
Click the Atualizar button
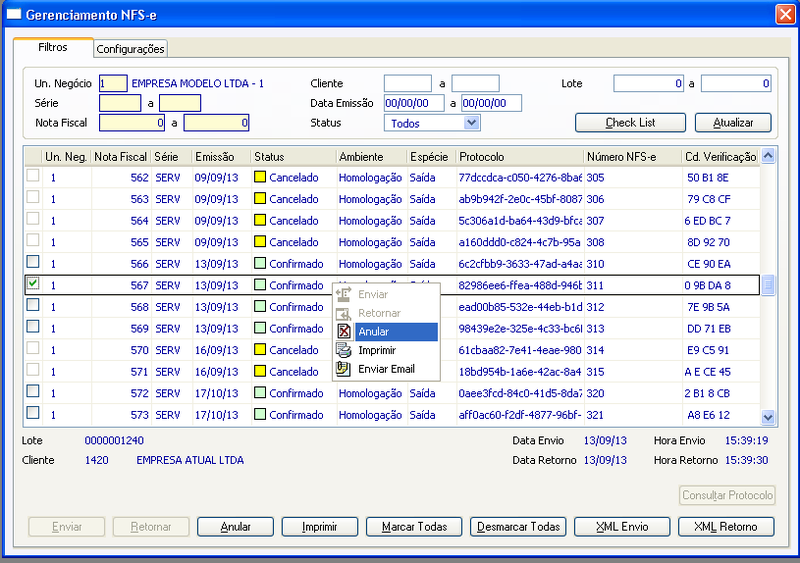click(733, 123)
